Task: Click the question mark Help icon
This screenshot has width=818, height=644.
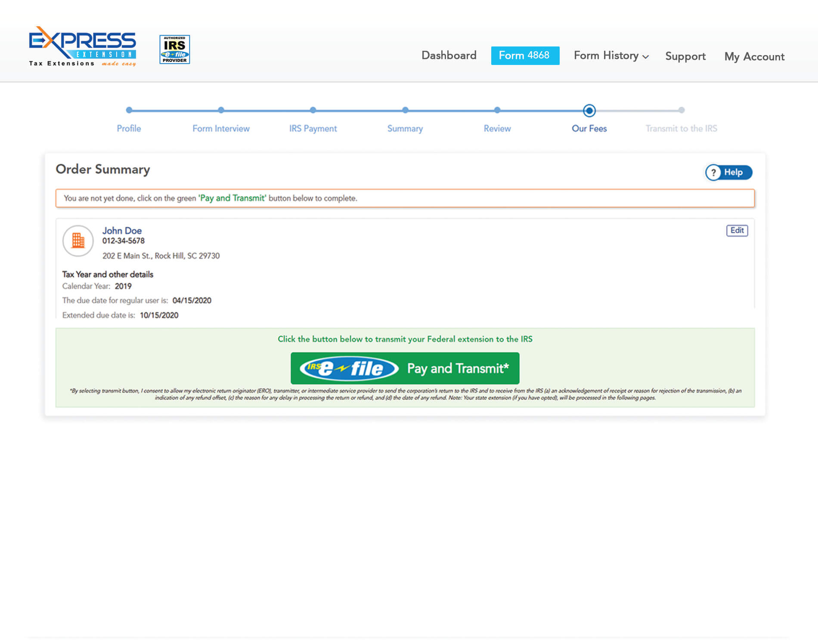Action: point(713,173)
